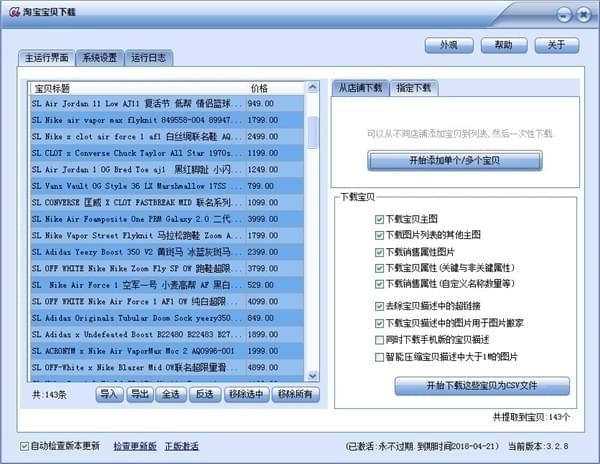The width and height of the screenshot is (600, 464).
Task: Click the app logo icon in title bar
Action: tap(15, 13)
